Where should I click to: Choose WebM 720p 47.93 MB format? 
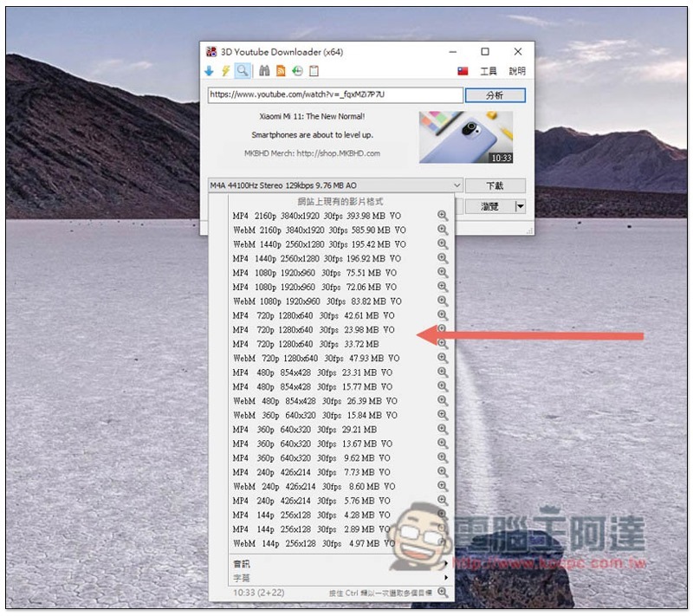316,359
